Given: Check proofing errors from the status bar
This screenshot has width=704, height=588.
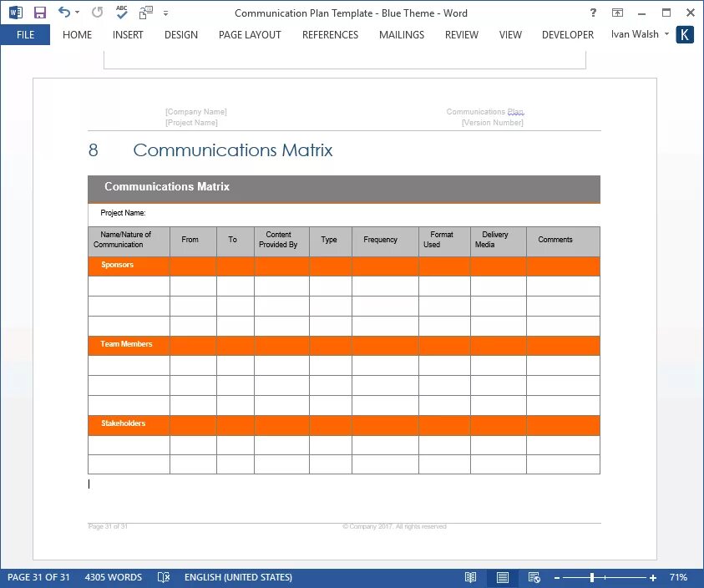Looking at the screenshot, I should [164, 577].
